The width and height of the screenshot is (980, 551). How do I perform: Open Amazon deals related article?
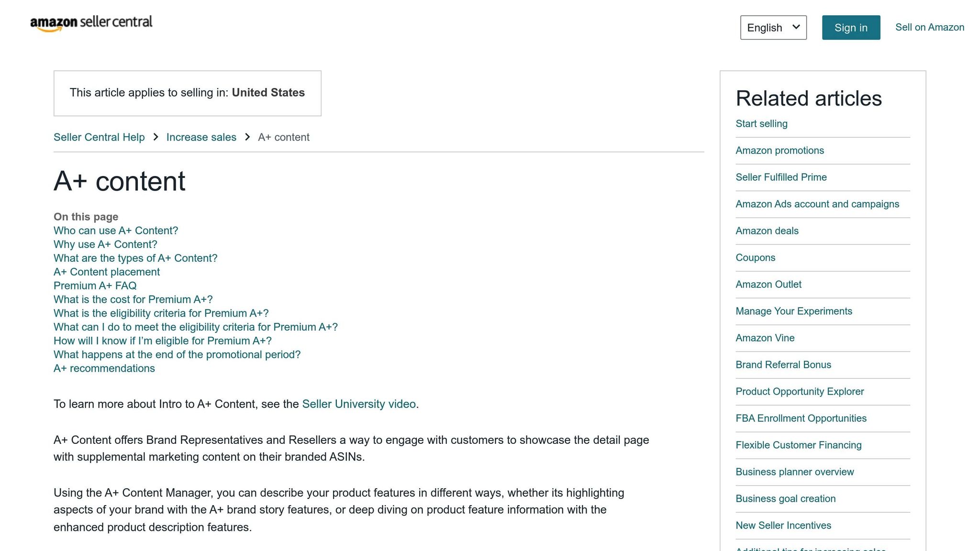(767, 231)
